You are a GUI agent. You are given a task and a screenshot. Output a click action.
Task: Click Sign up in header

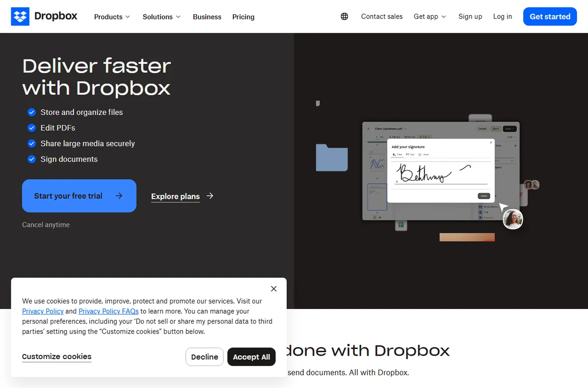pos(470,17)
